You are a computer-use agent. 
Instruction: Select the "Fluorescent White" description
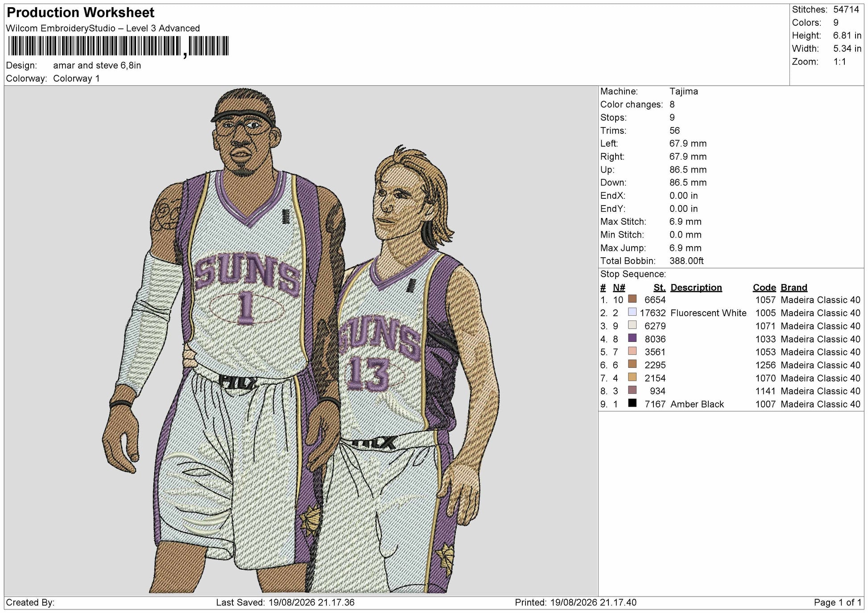coord(708,313)
